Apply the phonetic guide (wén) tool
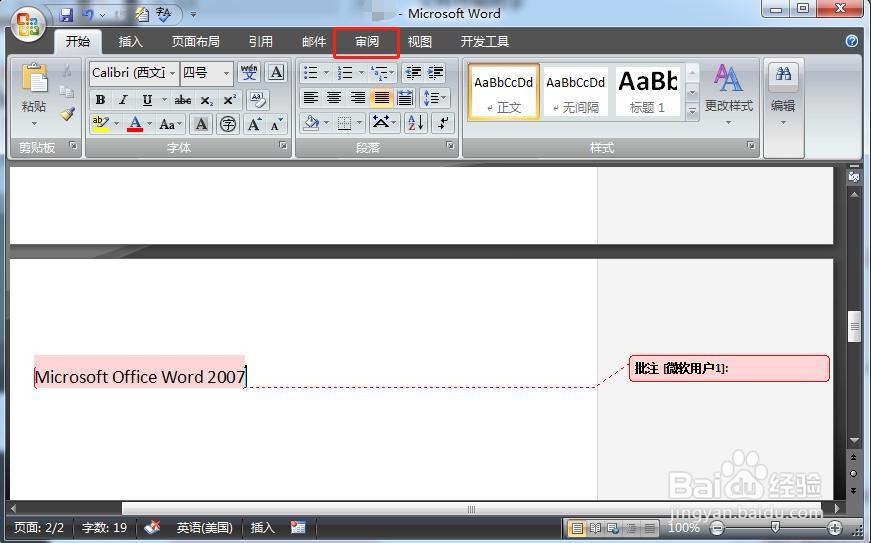The image size is (871, 543). coord(249,73)
